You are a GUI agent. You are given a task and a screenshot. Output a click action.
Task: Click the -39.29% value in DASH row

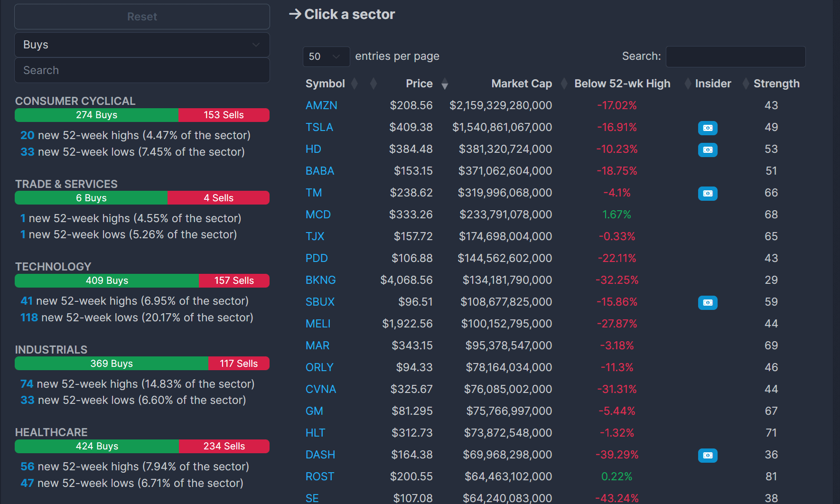(617, 455)
